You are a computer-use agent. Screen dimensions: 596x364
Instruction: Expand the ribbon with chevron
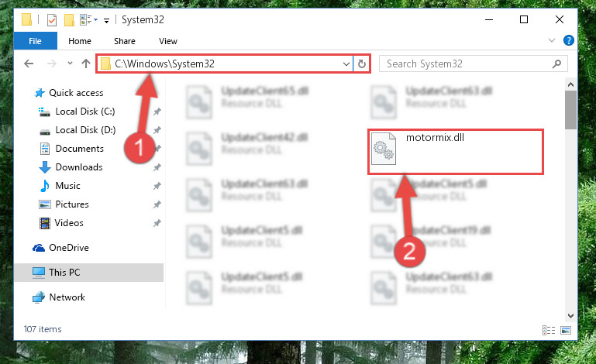pos(552,40)
